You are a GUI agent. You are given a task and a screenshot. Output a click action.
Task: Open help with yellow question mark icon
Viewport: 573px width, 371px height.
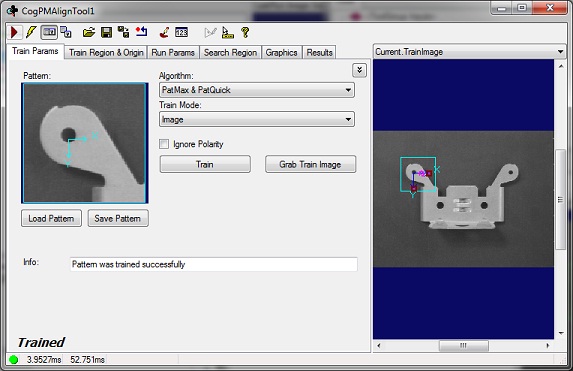click(245, 33)
